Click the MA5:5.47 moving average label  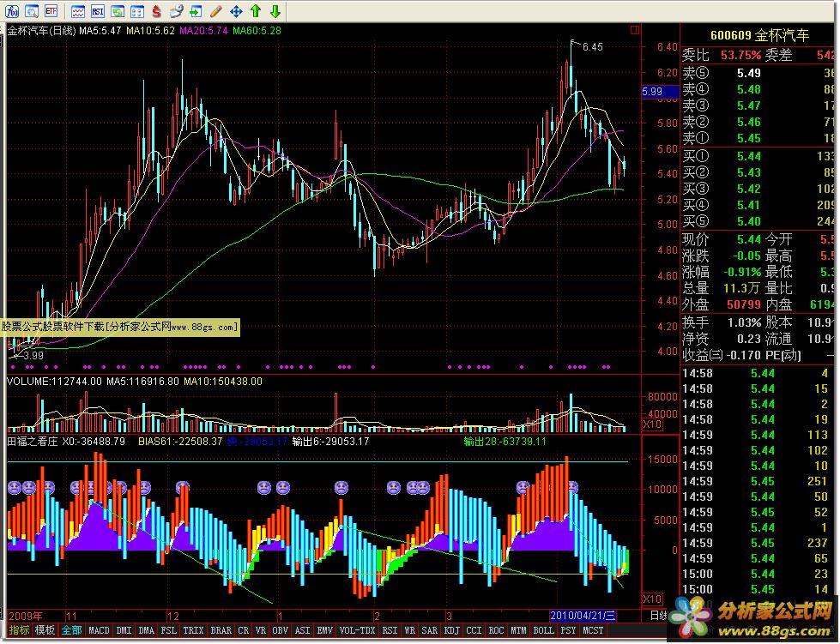[x=100, y=31]
